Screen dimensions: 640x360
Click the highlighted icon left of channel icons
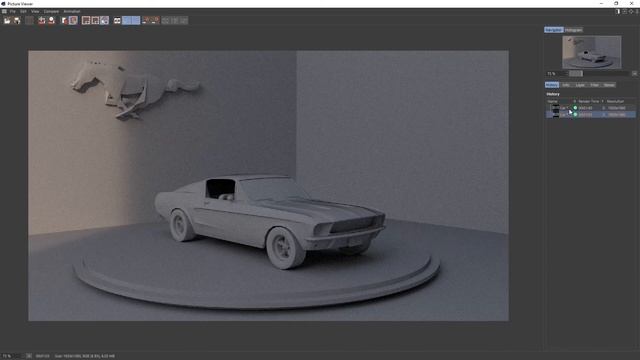[x=73, y=20]
